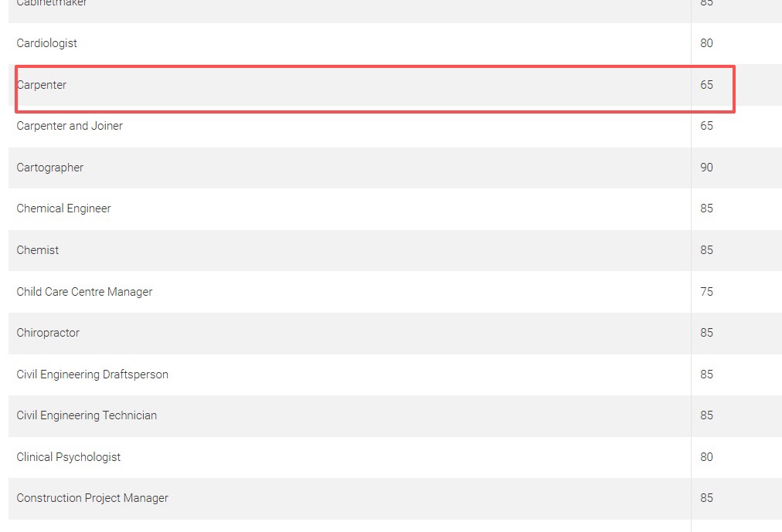Viewport: 782px width, 532px height.
Task: Click the 65 value in Carpenter row
Action: [706, 85]
